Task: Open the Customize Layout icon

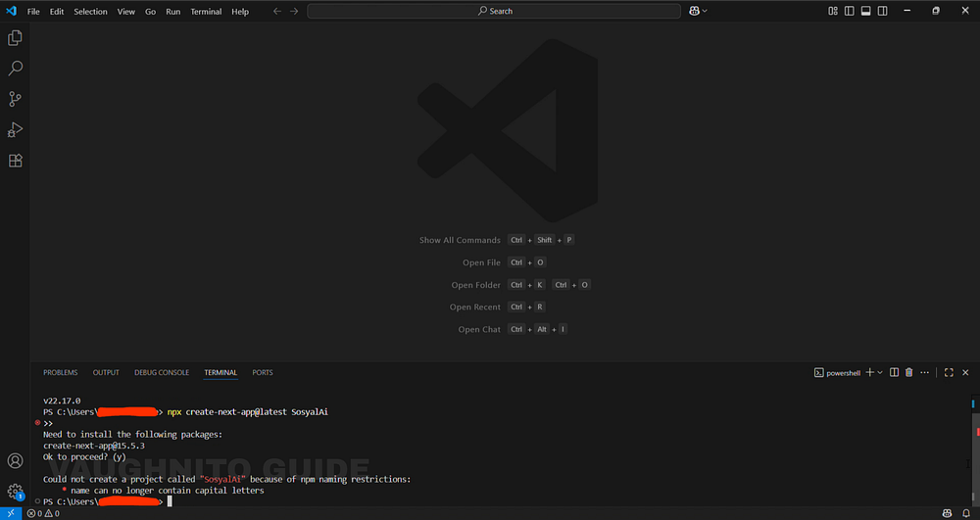Action: [832, 11]
